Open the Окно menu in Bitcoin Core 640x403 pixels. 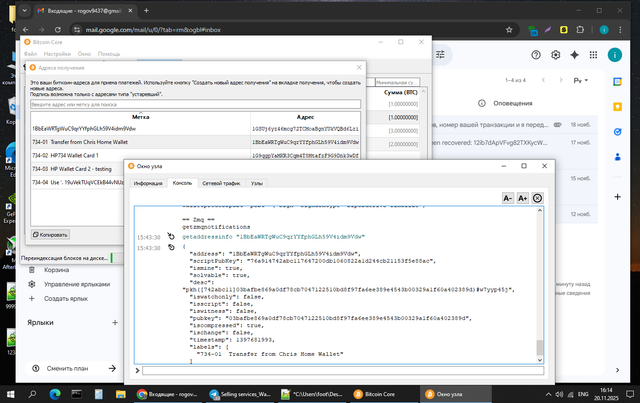click(x=84, y=54)
